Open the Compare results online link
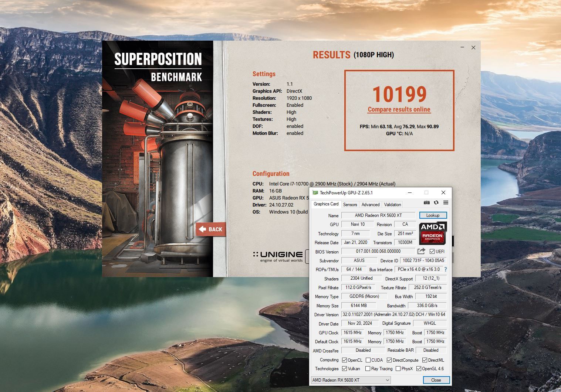Image resolution: width=561 pixels, height=392 pixels. tap(399, 109)
